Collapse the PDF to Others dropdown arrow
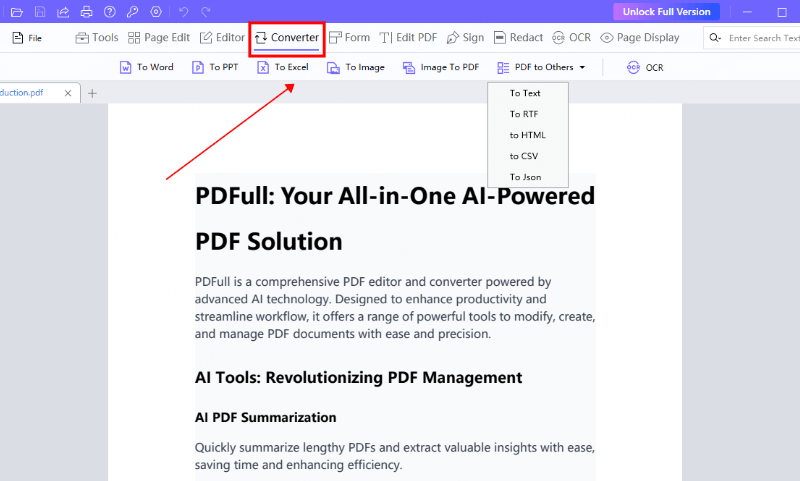Viewport: 800px width, 481px height. tap(582, 67)
